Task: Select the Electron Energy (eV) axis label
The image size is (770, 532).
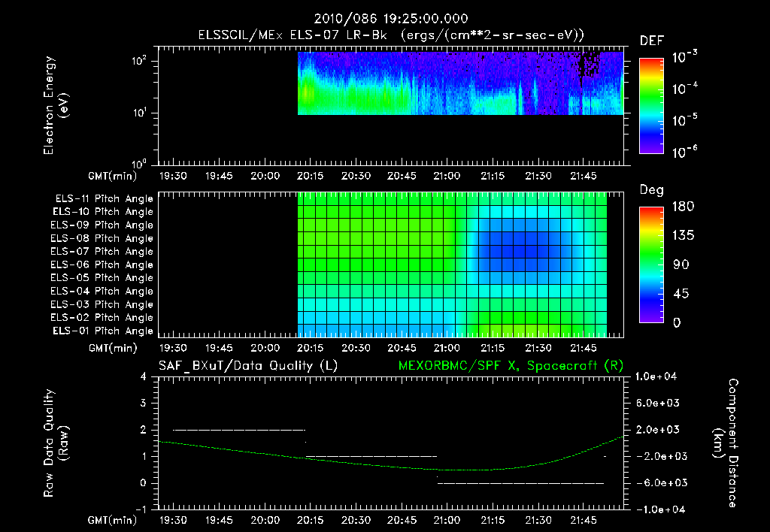Action: pyautogui.click(x=56, y=105)
